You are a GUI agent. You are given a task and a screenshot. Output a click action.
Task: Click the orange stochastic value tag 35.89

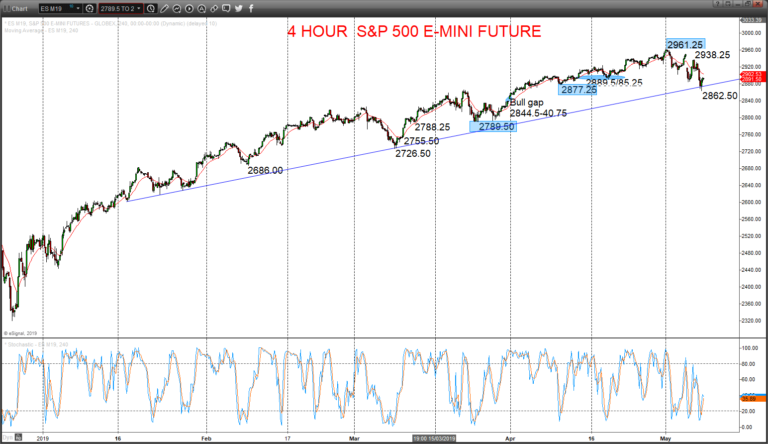pyautogui.click(x=753, y=399)
